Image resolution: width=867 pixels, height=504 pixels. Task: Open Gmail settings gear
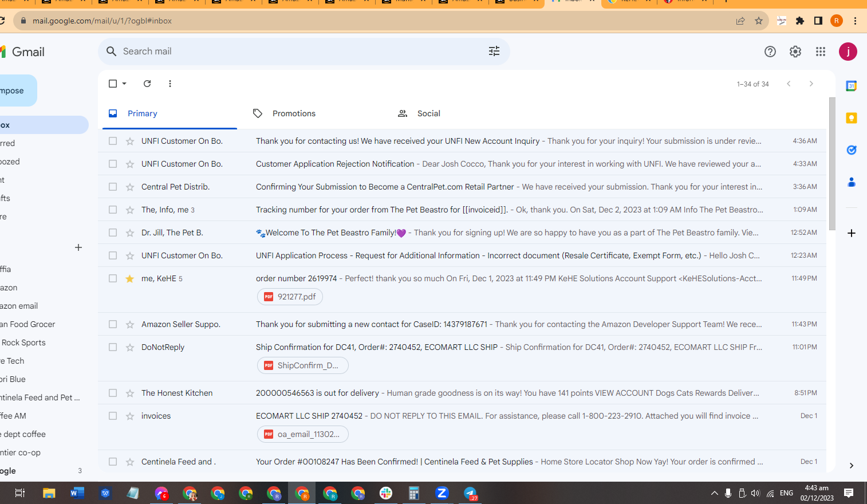coord(795,52)
